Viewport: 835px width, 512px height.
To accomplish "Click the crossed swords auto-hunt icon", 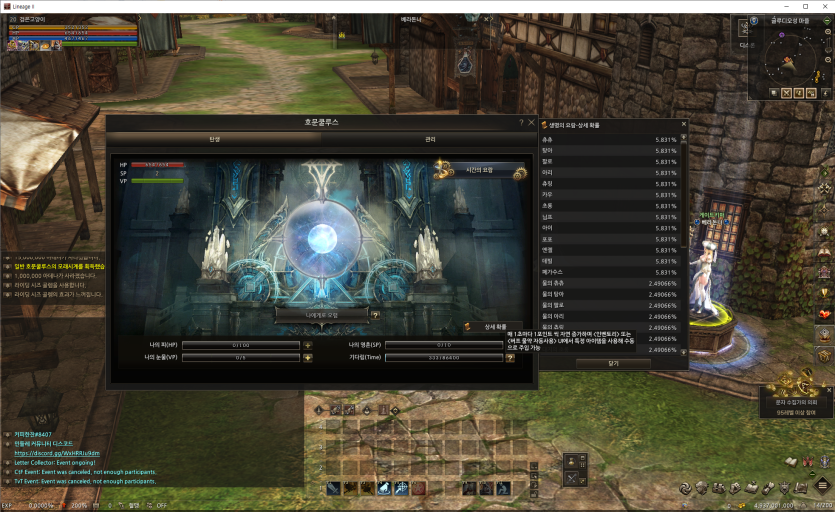I will (571, 479).
